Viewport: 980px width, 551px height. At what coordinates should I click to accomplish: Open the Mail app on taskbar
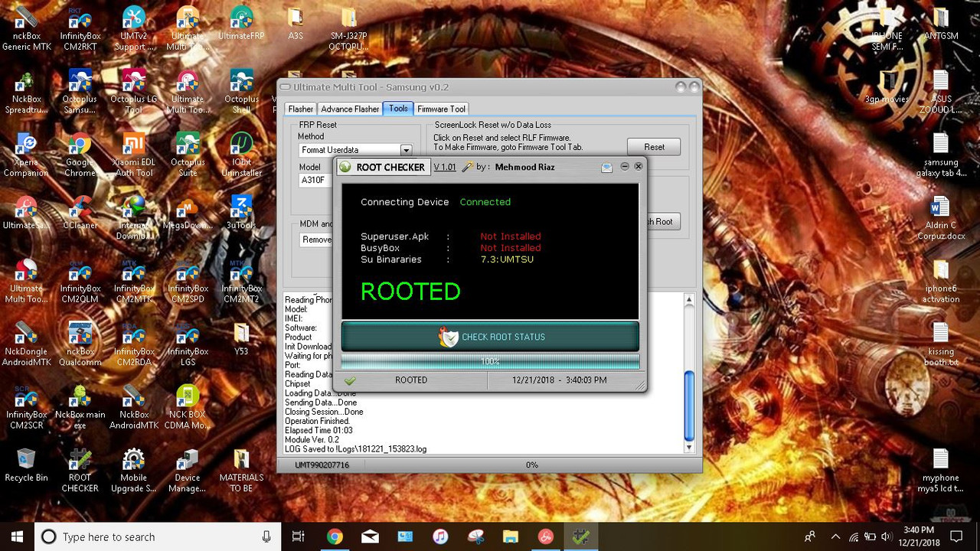[x=370, y=536]
